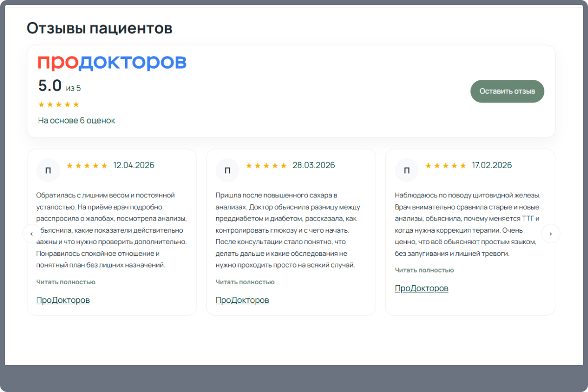Click the date 28.03.2026
Screen dimensions: 588x392
click(x=314, y=165)
